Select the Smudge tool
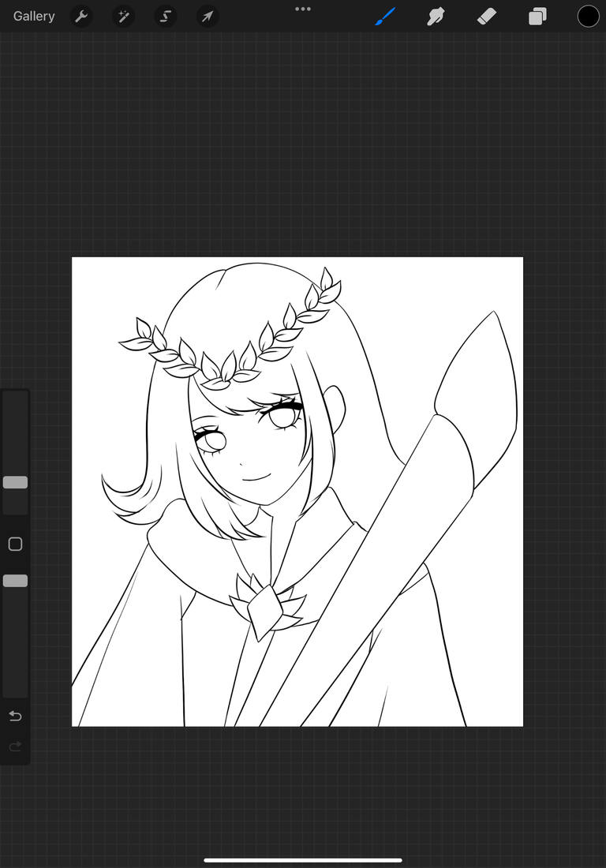The height and width of the screenshot is (868, 606). (436, 17)
